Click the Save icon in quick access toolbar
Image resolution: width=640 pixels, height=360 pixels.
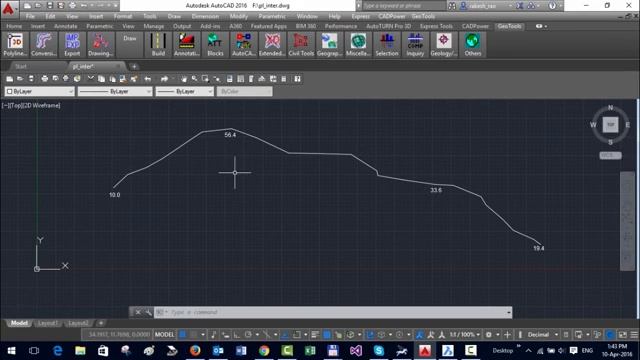coord(49,6)
